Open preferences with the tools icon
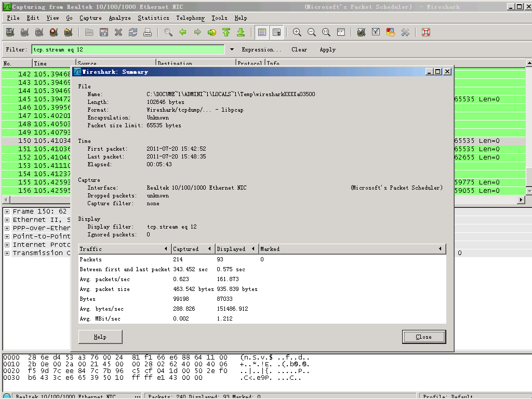Screen dimensions: 532x399 click(x=405, y=32)
